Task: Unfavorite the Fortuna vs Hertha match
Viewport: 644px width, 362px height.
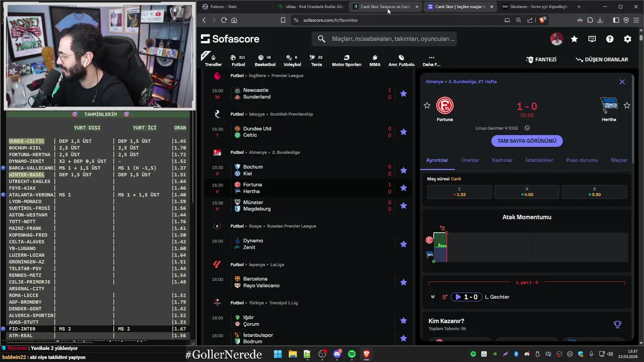Action: click(x=404, y=188)
